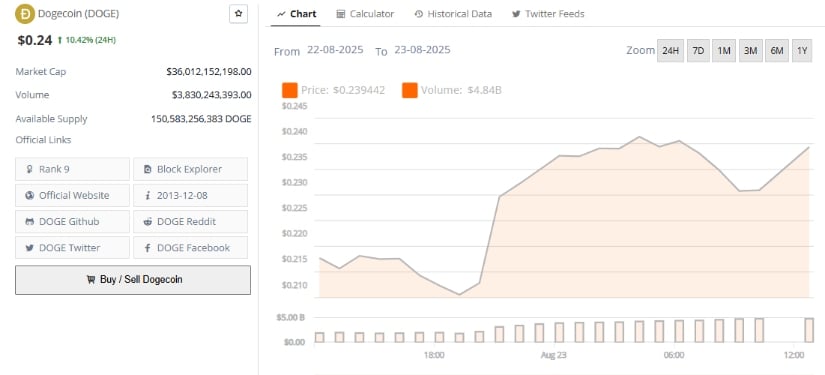This screenshot has height=375, width=825.
Task: Click the globe icon in Official Website
Action: pos(29,196)
